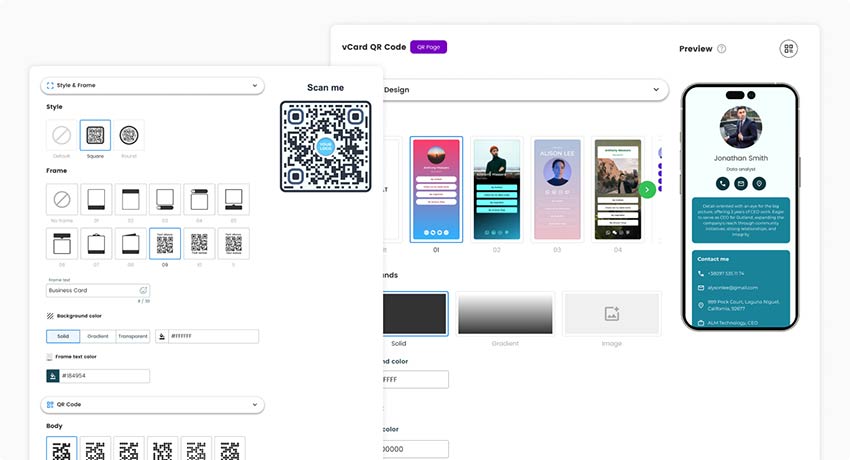850x460 pixels.
Task: Click the Frame text color label
Action: [76, 357]
